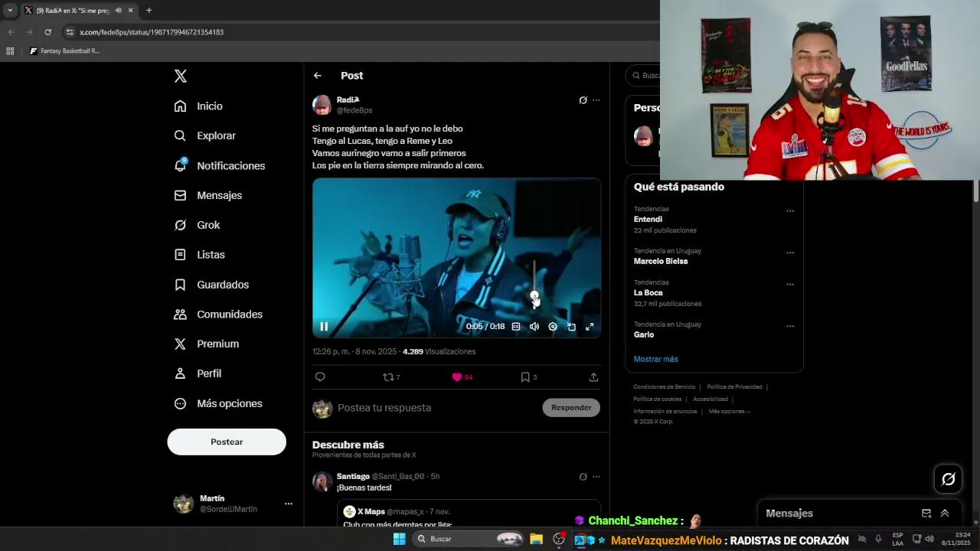Click the share icon on post
This screenshot has width=980, height=551.
[x=593, y=377]
